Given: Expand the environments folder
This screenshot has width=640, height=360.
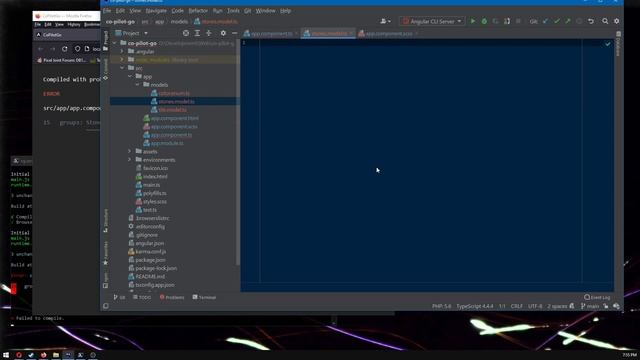Looking at the screenshot, I should coord(129,160).
